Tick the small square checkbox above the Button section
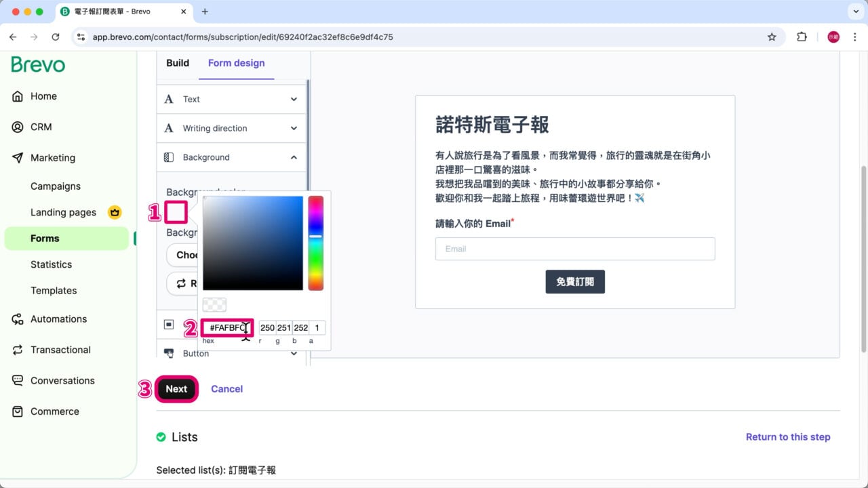Screen dimensions: 868x488 (x=169, y=325)
